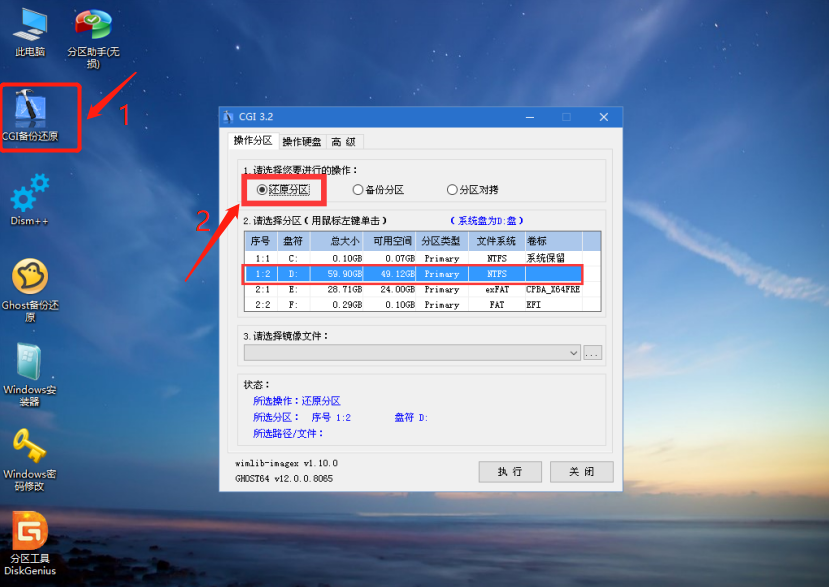Viewport: 829px width, 587px height.
Task: Expand the image file dropdown list
Action: (573, 353)
